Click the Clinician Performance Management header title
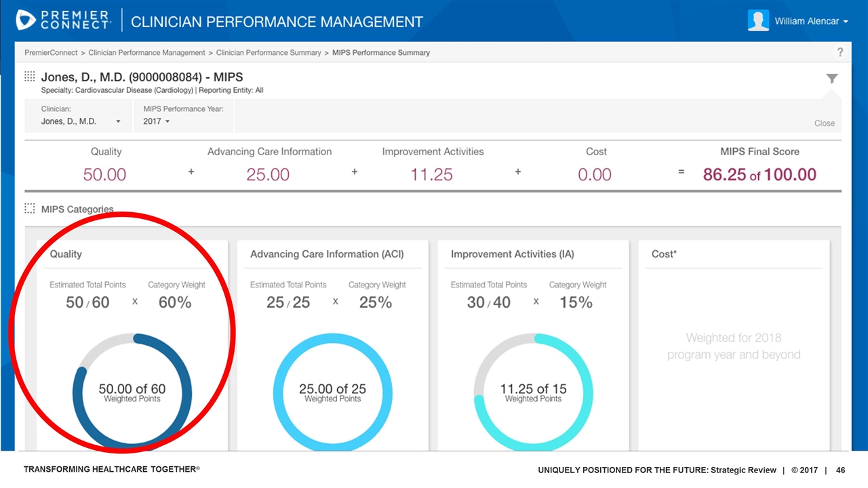 (x=277, y=22)
